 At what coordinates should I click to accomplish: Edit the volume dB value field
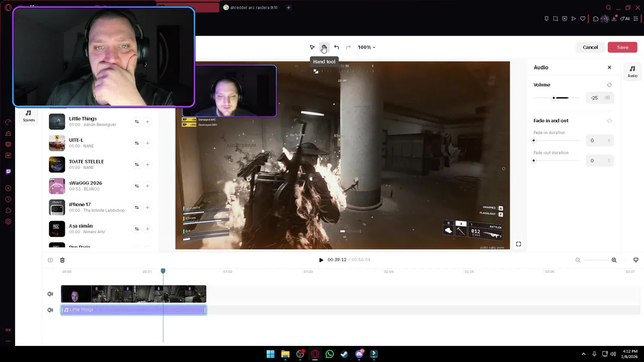coord(600,98)
